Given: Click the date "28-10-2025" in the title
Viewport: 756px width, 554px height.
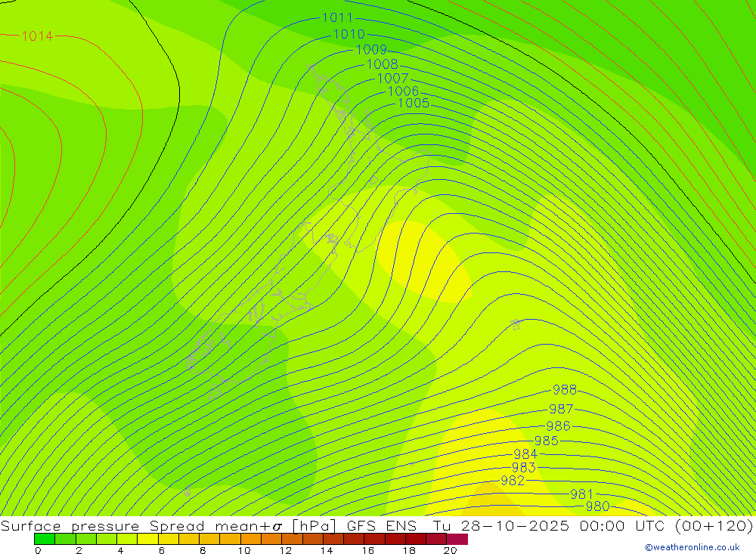Looking at the screenshot, I should [515, 526].
